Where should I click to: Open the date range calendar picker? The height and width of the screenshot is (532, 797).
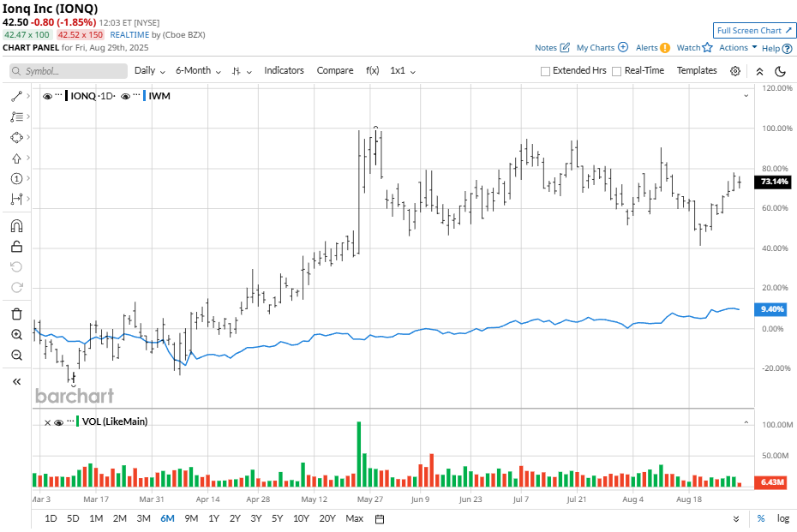click(x=380, y=519)
